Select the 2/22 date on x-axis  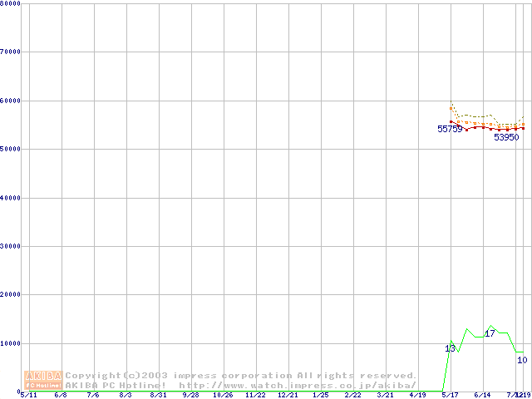[x=352, y=396]
